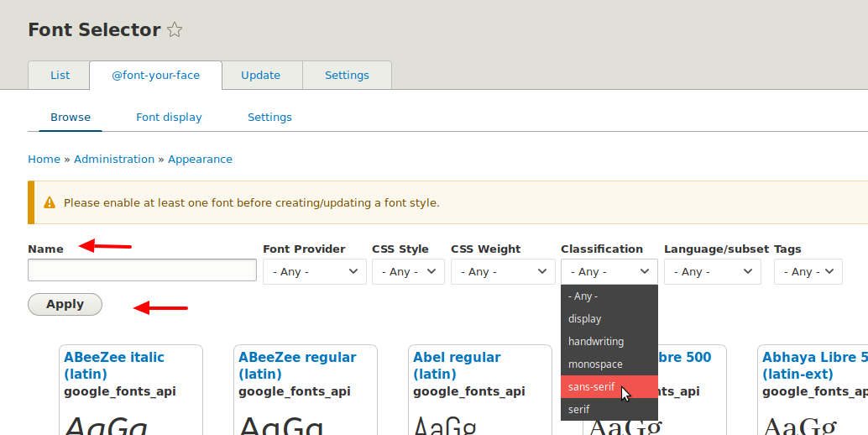Image resolution: width=868 pixels, height=435 pixels.
Task: Open the Update tab
Action: tap(261, 76)
